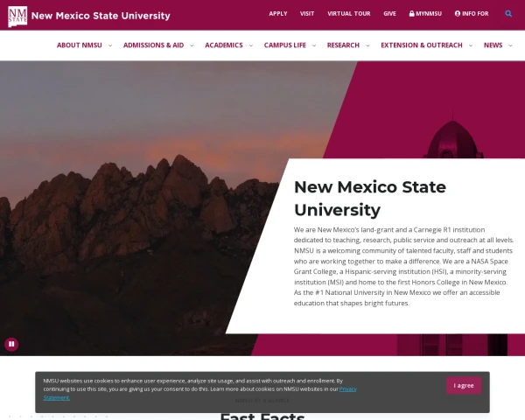Click the NM State logo icon

click(x=17, y=16)
